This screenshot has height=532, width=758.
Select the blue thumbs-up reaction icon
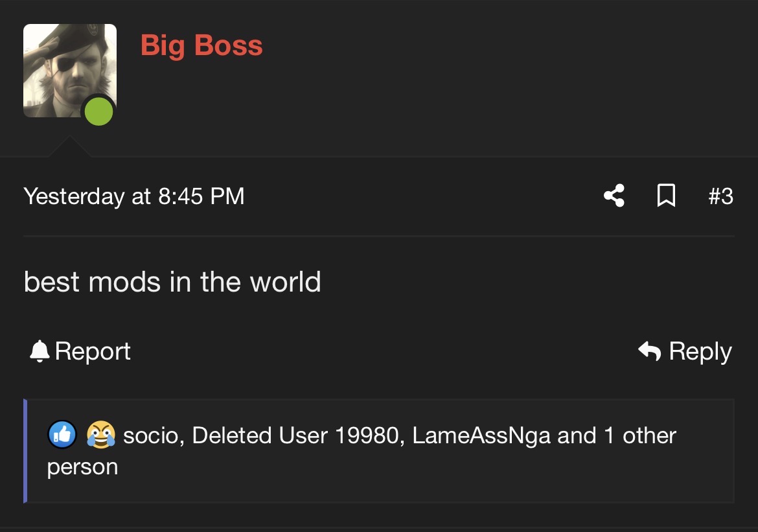point(62,434)
